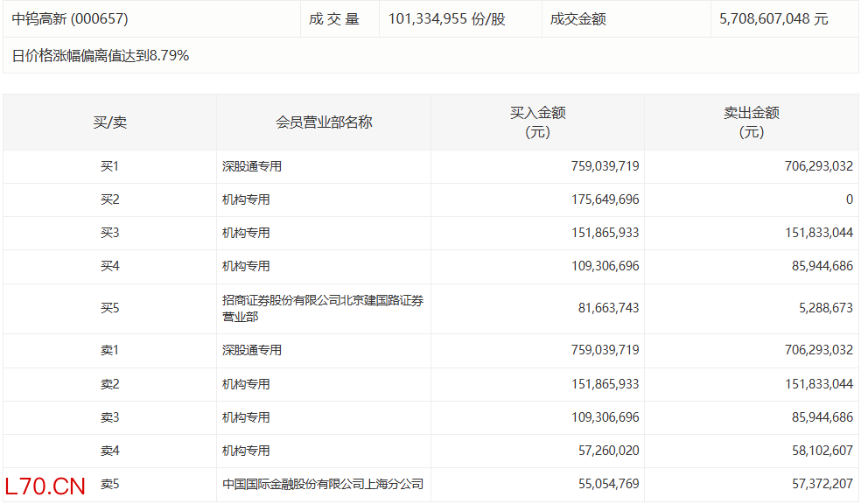
Task: Click the 会员营业部名称 column header
Action: (x=324, y=122)
